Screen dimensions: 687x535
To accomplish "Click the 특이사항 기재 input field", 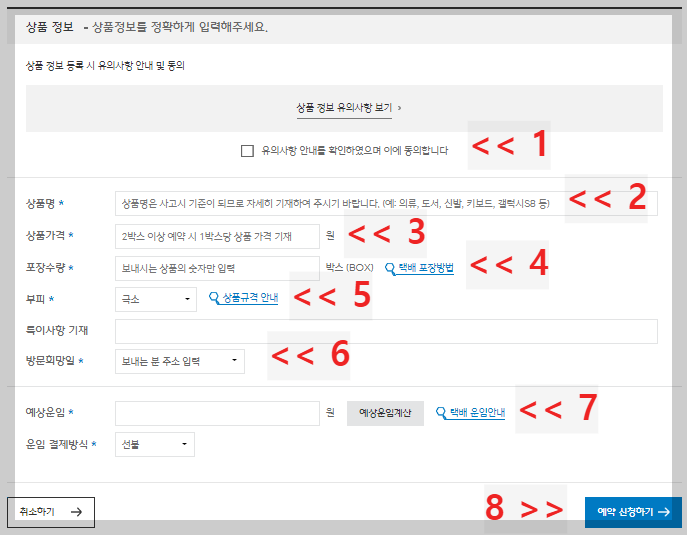I will (386, 331).
